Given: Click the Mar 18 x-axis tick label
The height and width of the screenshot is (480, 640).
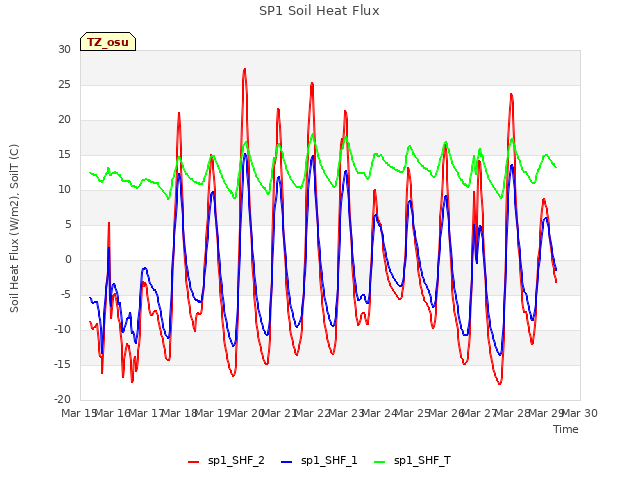Looking at the screenshot, I should (x=179, y=413).
